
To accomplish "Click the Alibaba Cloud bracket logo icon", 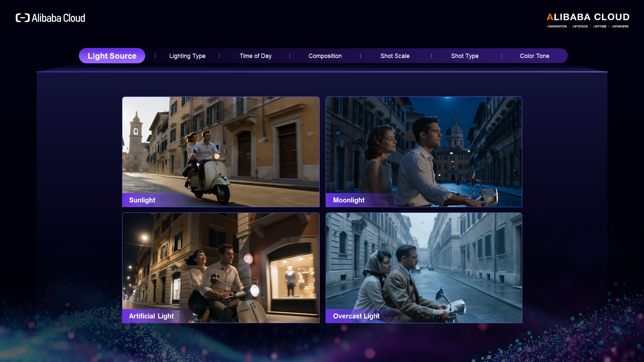I will [x=23, y=18].
